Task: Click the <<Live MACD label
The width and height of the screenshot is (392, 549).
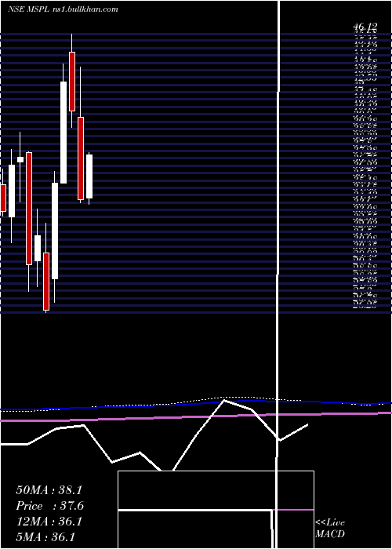Action: (x=330, y=529)
